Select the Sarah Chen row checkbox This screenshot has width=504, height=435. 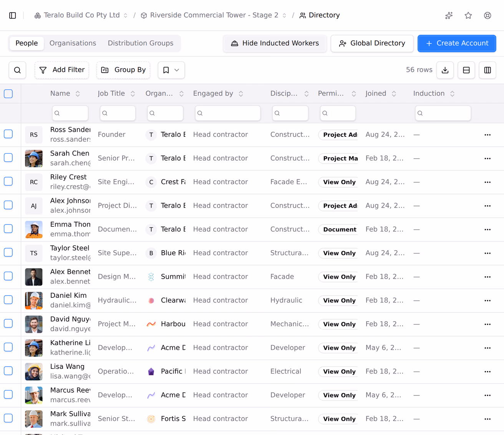8,158
